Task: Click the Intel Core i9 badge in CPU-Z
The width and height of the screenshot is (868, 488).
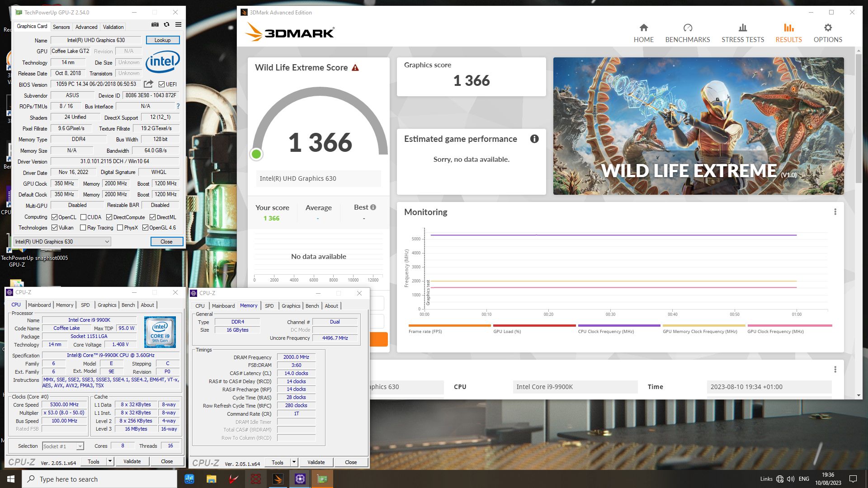Action: tap(160, 332)
